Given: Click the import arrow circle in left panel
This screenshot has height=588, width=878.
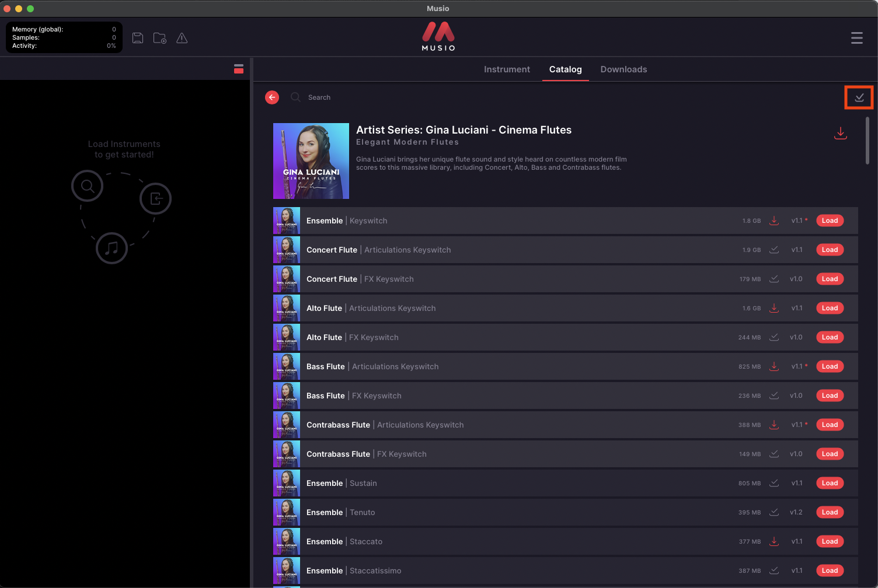Looking at the screenshot, I should point(156,199).
